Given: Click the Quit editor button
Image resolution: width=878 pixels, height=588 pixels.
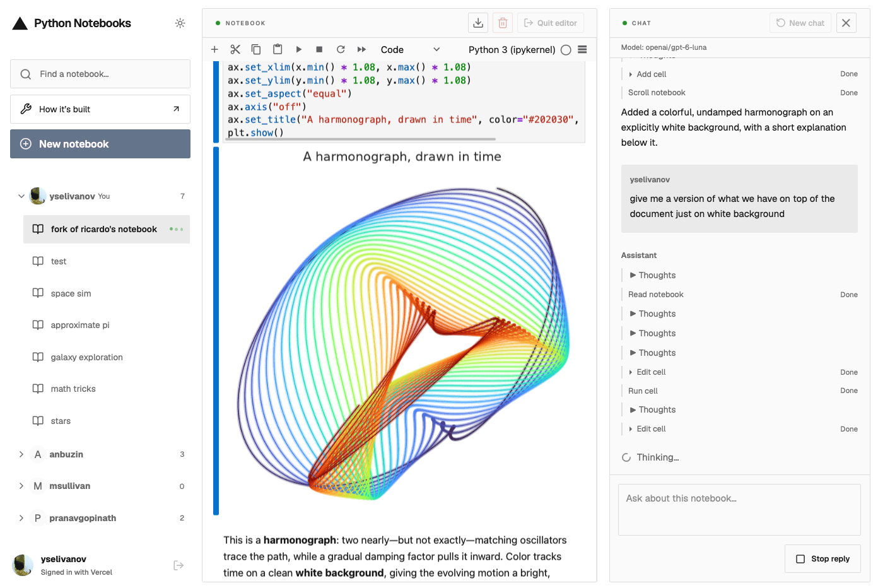Looking at the screenshot, I should pyautogui.click(x=551, y=23).
